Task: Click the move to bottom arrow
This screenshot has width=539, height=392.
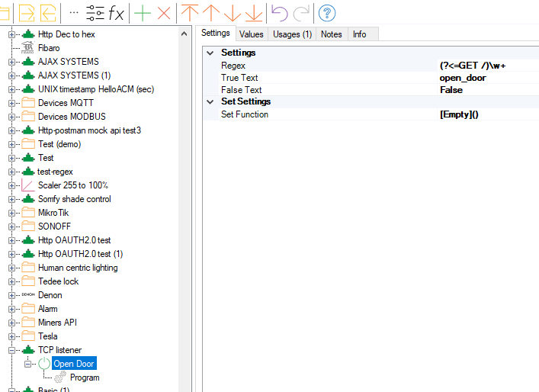Action: [254, 12]
